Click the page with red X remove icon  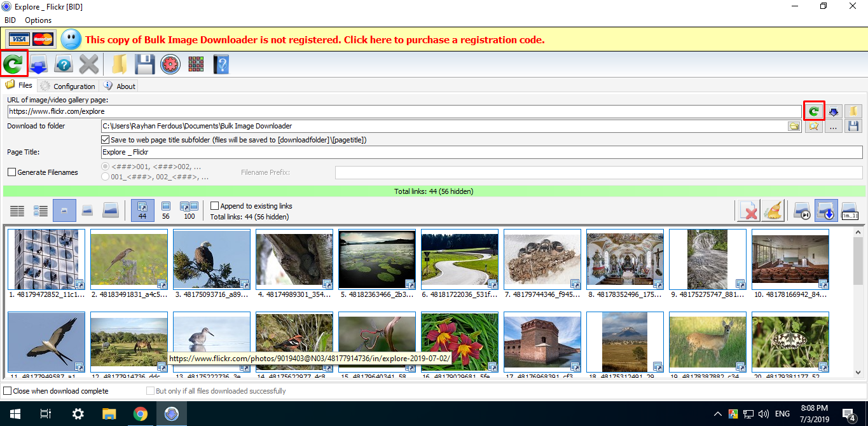749,210
